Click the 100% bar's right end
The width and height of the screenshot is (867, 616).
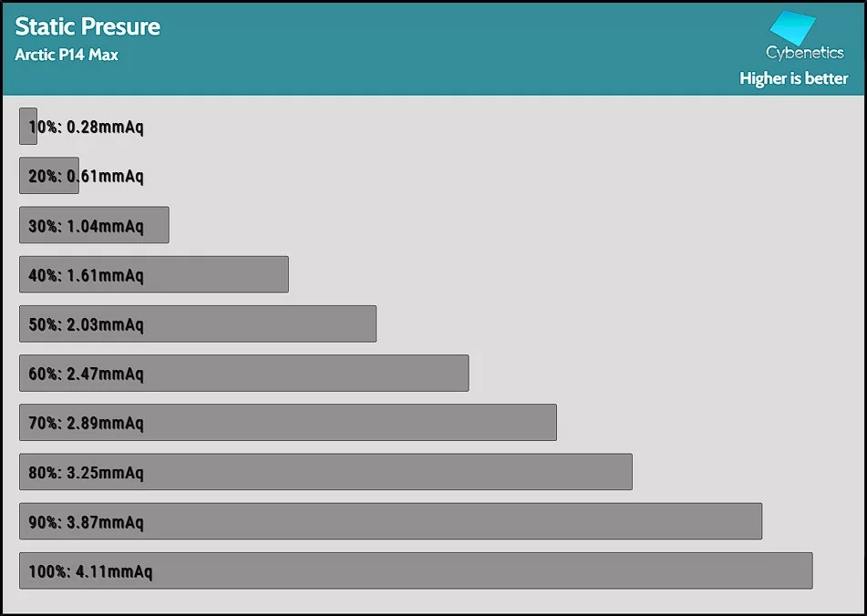click(806, 570)
